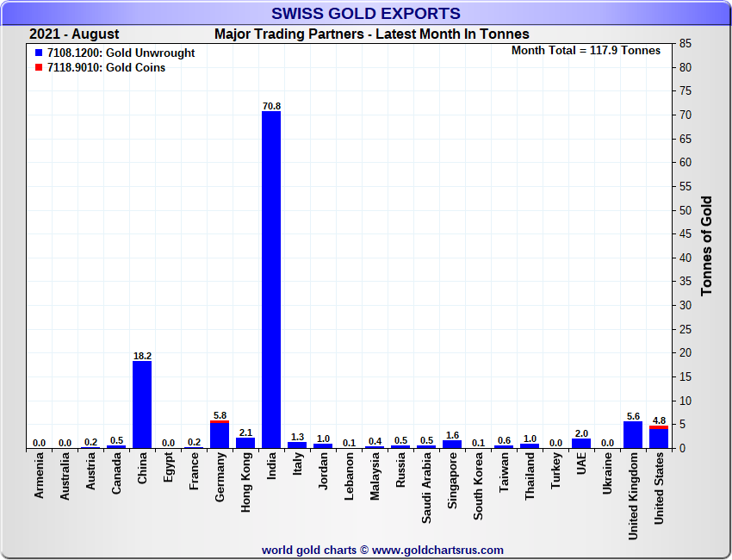Click the 85 tick on the y-axis
This screenshot has width=732, height=560.
coord(685,43)
